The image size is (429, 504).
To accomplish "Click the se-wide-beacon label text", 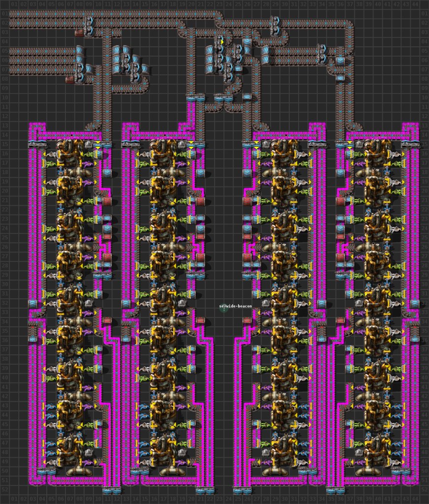I will (x=235, y=306).
